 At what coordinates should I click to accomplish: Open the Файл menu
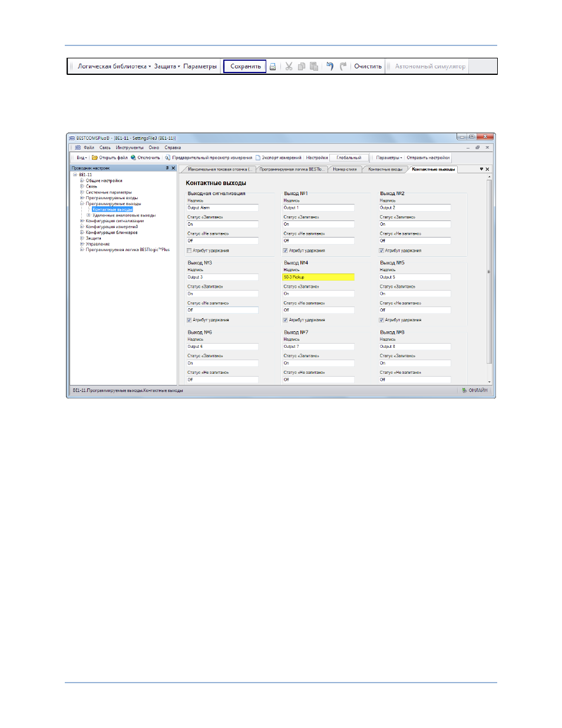pyautogui.click(x=89, y=148)
